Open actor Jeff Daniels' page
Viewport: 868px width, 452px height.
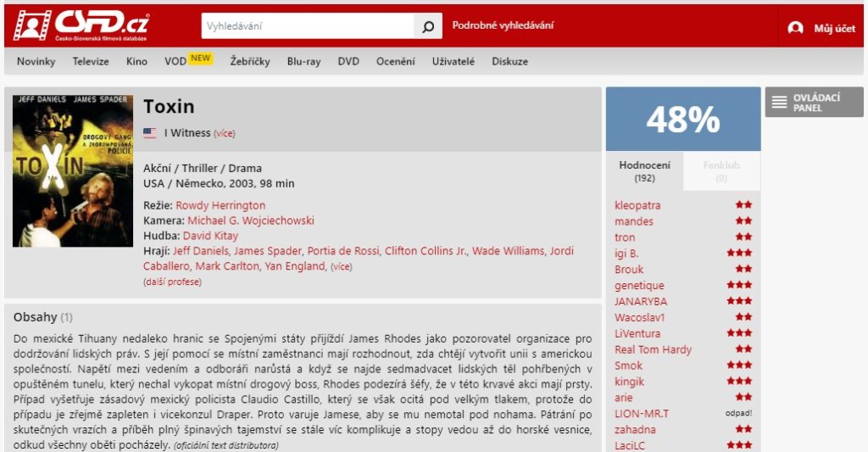[x=200, y=251]
